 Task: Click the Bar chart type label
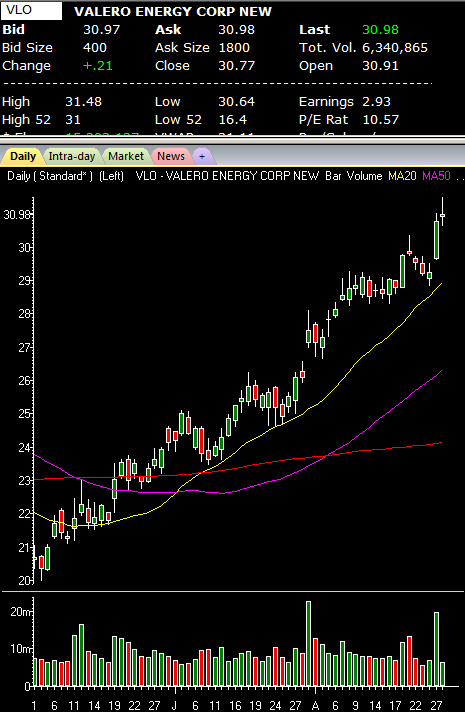point(333,176)
